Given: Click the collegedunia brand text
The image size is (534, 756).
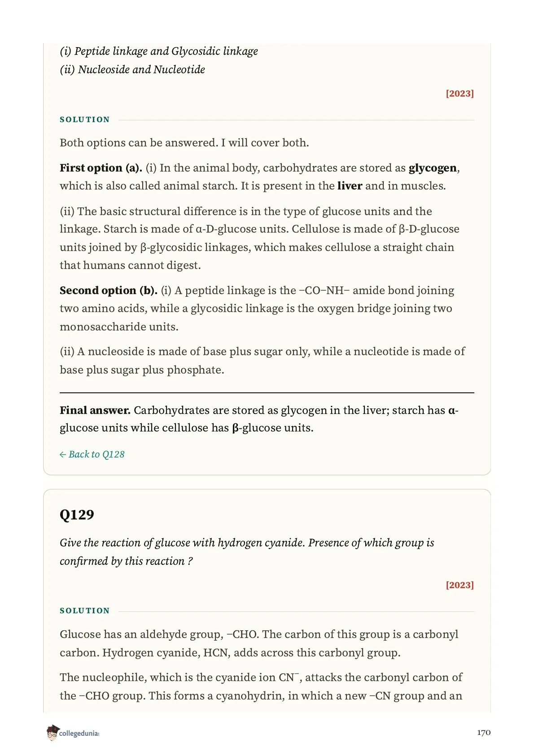Looking at the screenshot, I should click(x=79, y=733).
